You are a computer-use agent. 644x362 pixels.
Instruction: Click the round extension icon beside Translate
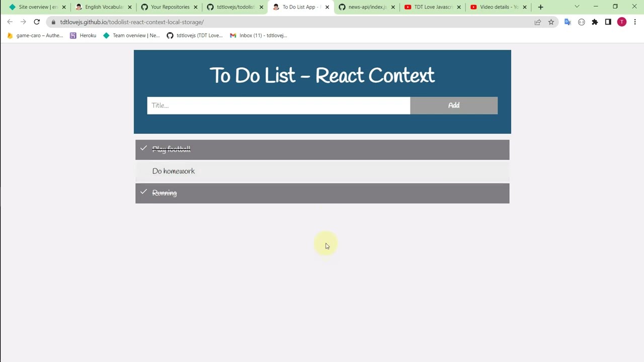(x=582, y=22)
